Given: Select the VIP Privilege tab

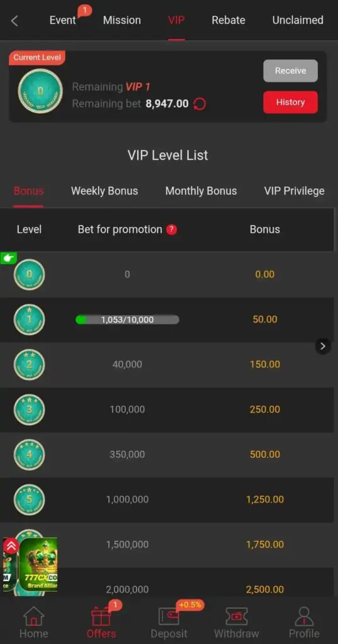Looking at the screenshot, I should tap(294, 191).
